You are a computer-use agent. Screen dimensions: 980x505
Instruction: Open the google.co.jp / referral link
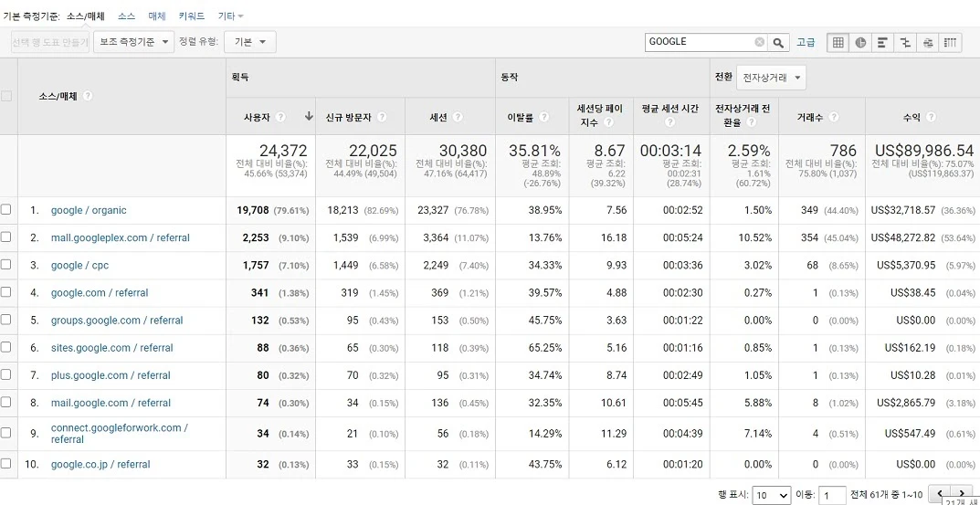coord(100,464)
